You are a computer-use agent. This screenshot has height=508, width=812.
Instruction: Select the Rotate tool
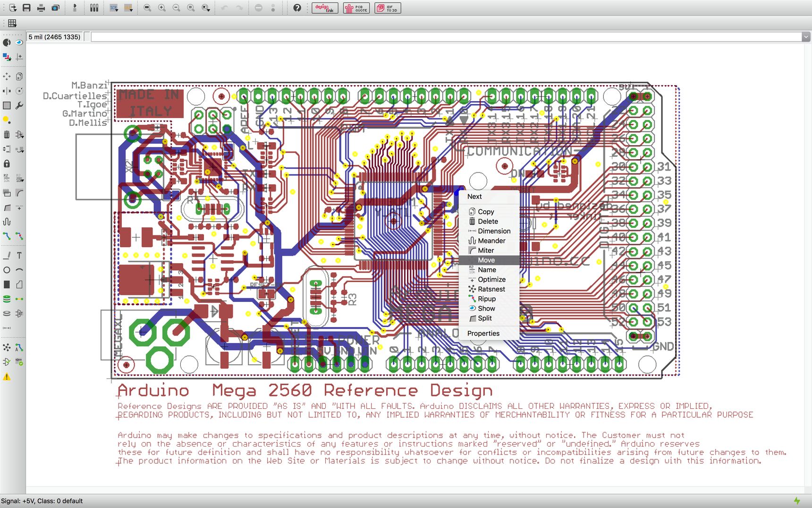click(x=19, y=91)
